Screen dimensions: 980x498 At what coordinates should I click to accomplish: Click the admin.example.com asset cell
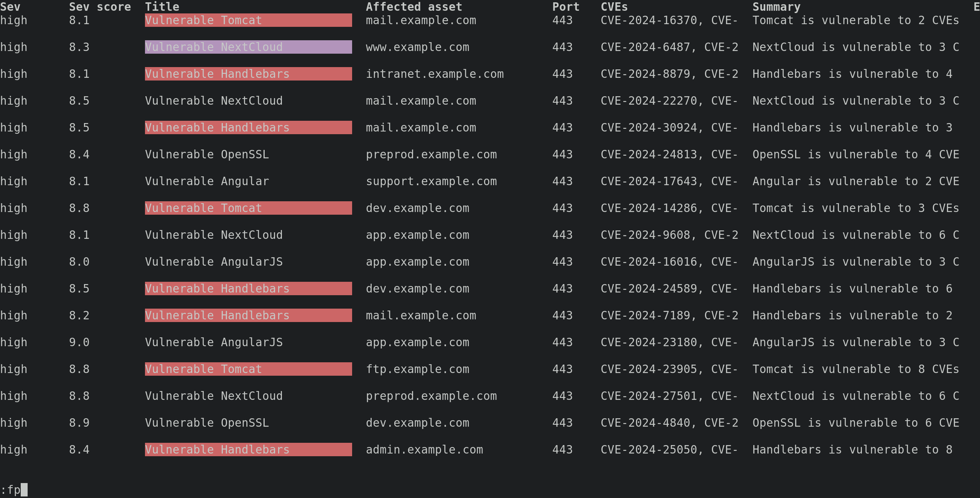point(424,450)
